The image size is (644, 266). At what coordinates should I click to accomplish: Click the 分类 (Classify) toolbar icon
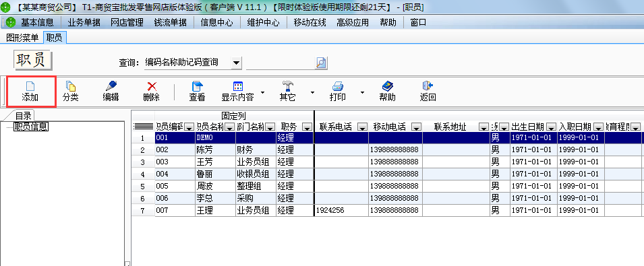point(71,86)
